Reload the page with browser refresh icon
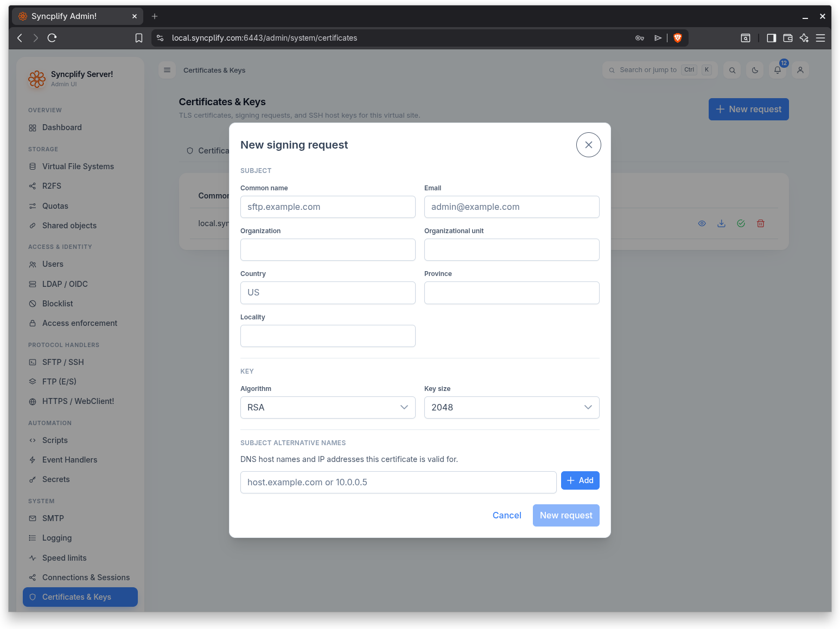 [x=52, y=38]
